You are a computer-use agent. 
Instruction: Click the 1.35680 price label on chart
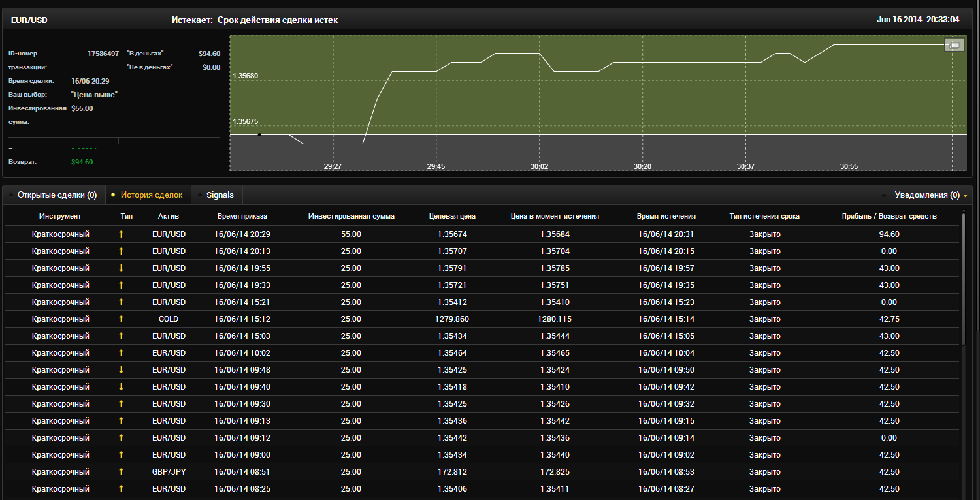246,76
